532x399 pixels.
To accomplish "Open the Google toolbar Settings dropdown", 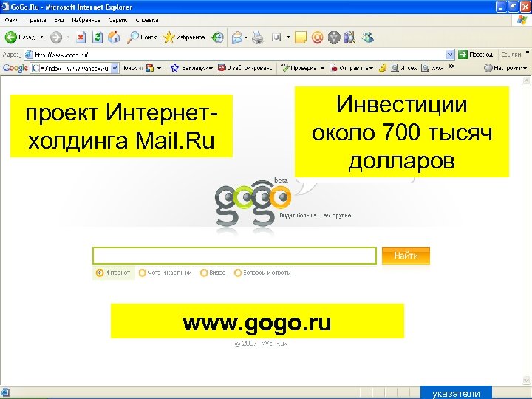I will tap(525, 68).
